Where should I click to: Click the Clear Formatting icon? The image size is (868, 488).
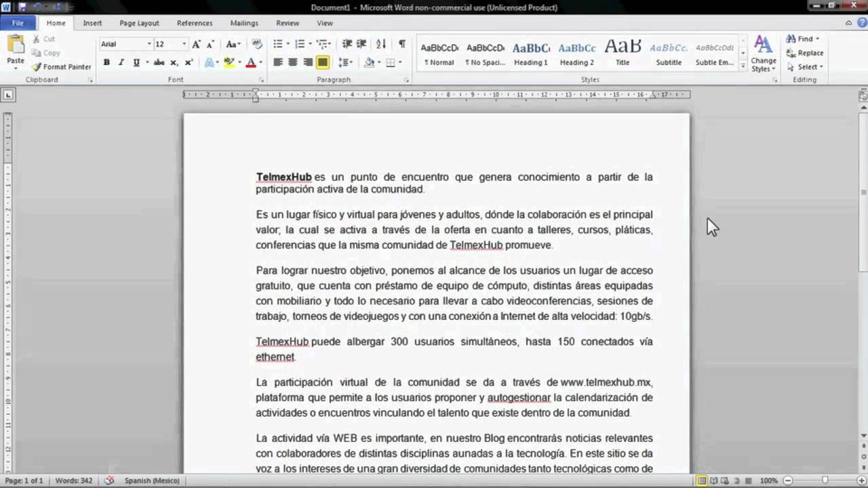[x=257, y=44]
